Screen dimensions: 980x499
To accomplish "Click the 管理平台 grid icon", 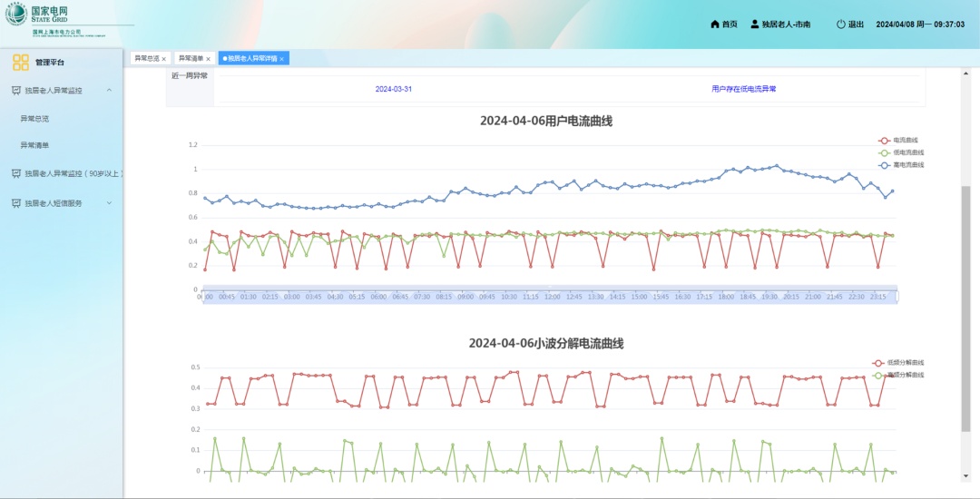I will tap(21, 63).
